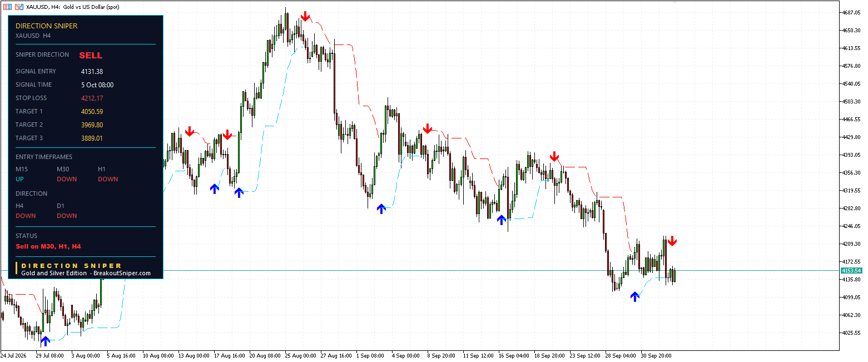Click time axis label 30 Sep 20:00
Viewport: 868px width, 362px height.
click(x=657, y=355)
